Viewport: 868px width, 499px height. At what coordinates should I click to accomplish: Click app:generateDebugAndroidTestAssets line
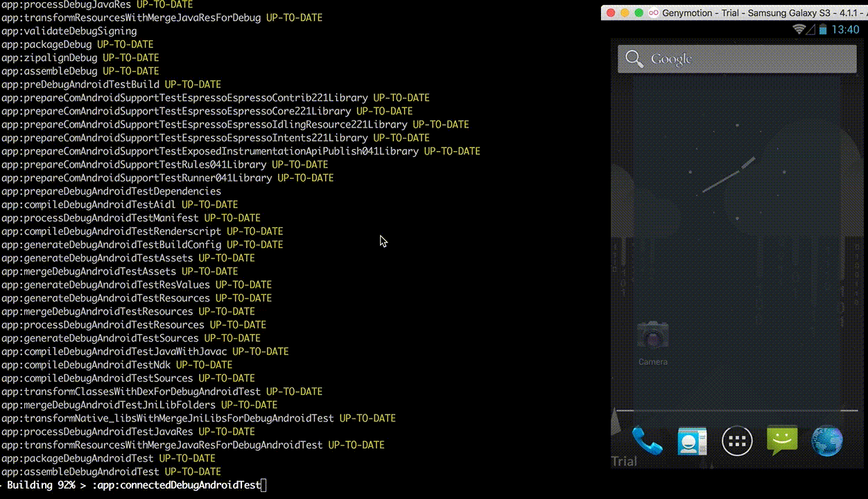tap(128, 258)
